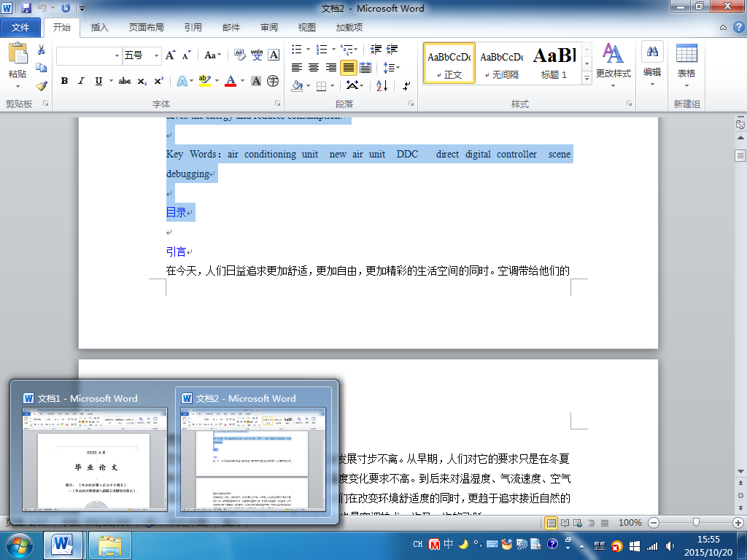Open the folder Explorer taskbar icon
The width and height of the screenshot is (747, 560).
point(110,545)
